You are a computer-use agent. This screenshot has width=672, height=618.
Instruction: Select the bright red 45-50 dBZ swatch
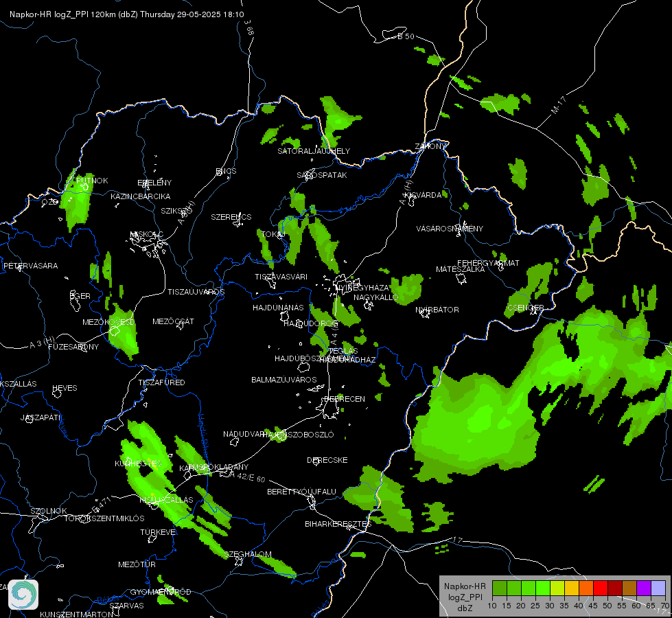pos(601,588)
